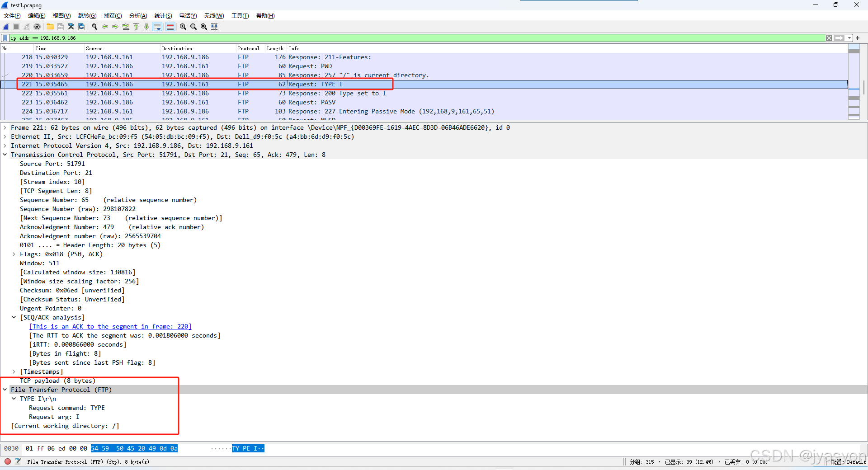Zoom in on the packet list

click(x=183, y=27)
